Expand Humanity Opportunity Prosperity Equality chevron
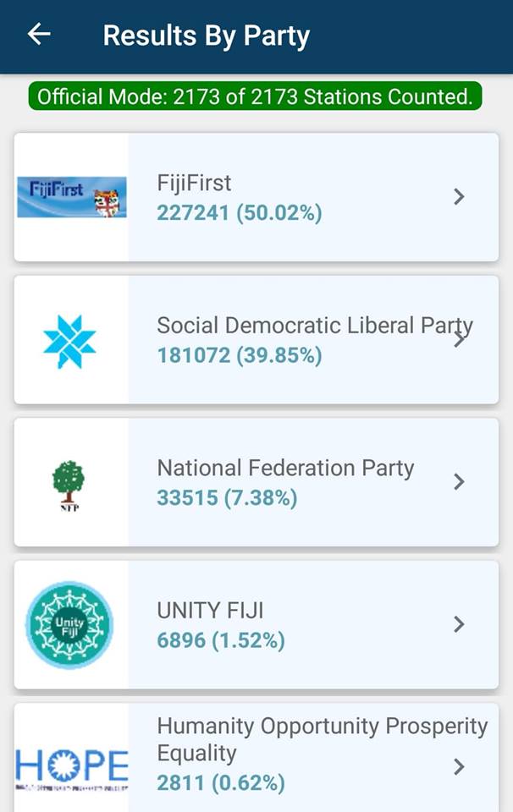The image size is (513, 812). (x=459, y=767)
